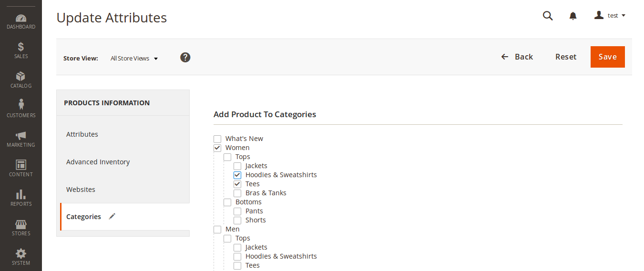Open the All Store Views dropdown
Viewport: 644px width, 271px height.
pyautogui.click(x=134, y=59)
